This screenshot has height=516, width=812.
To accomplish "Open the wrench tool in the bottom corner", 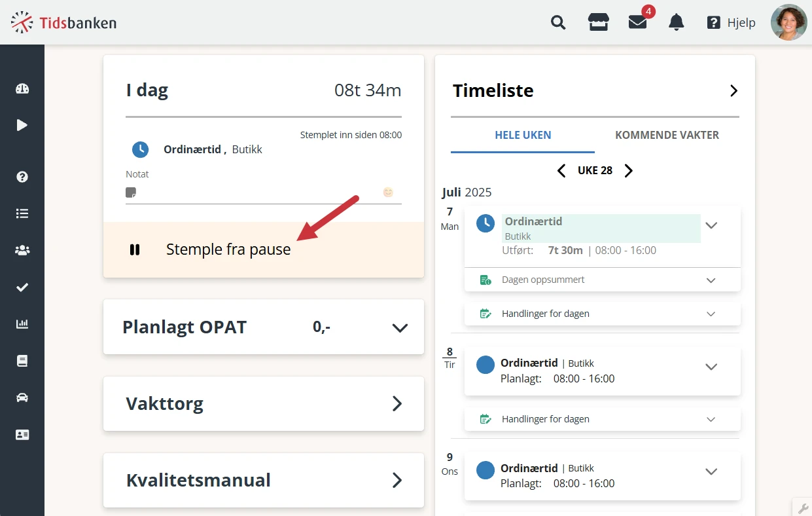I will pos(803,508).
